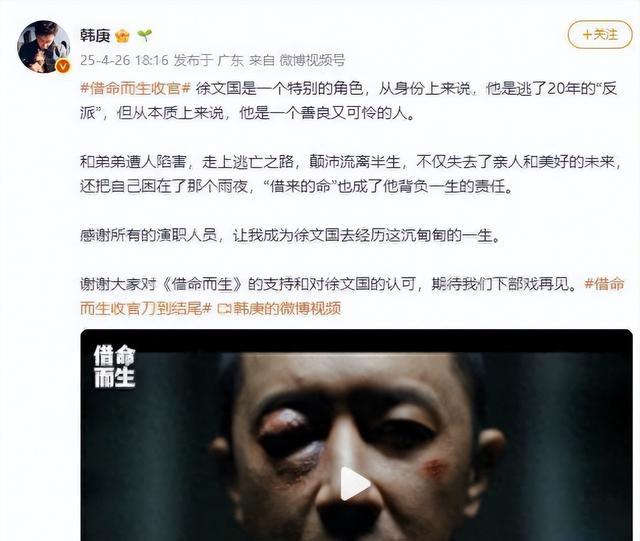Open 韩庚's profile avatar
Viewport: 640px width, 541px height.
(44, 46)
